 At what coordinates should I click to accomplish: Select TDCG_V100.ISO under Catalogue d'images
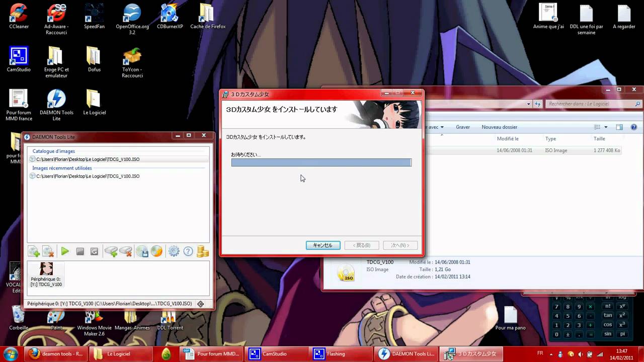[x=118, y=159]
